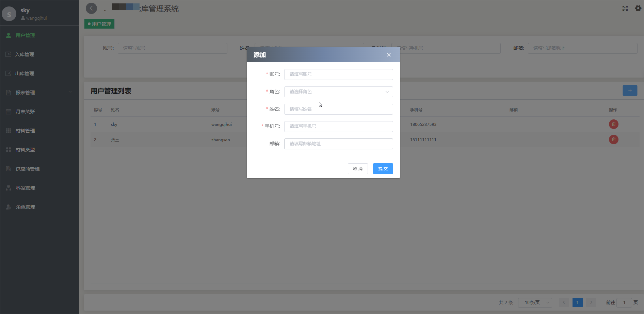Open 供应商管理 menu item
This screenshot has width=644, height=314.
tap(39, 169)
